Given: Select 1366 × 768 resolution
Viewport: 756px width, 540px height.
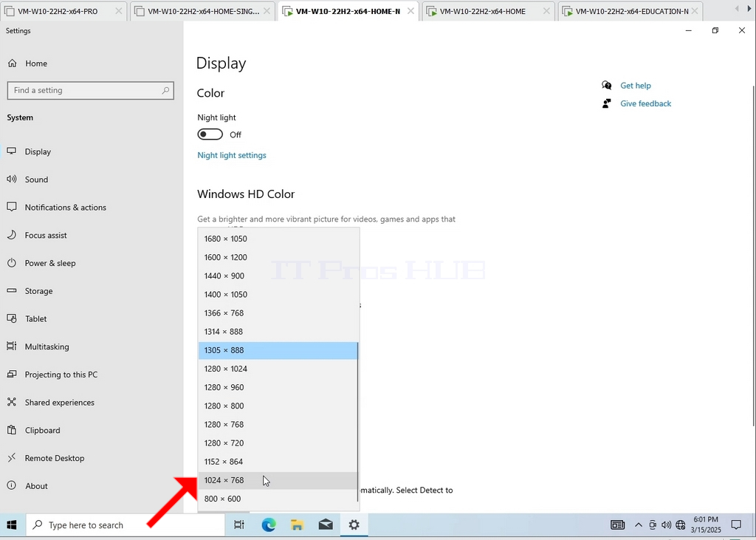Looking at the screenshot, I should (x=278, y=313).
